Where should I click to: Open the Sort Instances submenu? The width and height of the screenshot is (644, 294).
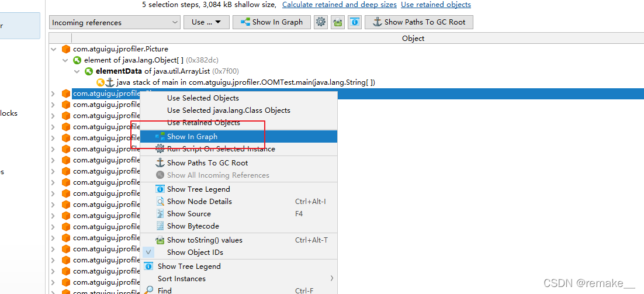(238, 279)
